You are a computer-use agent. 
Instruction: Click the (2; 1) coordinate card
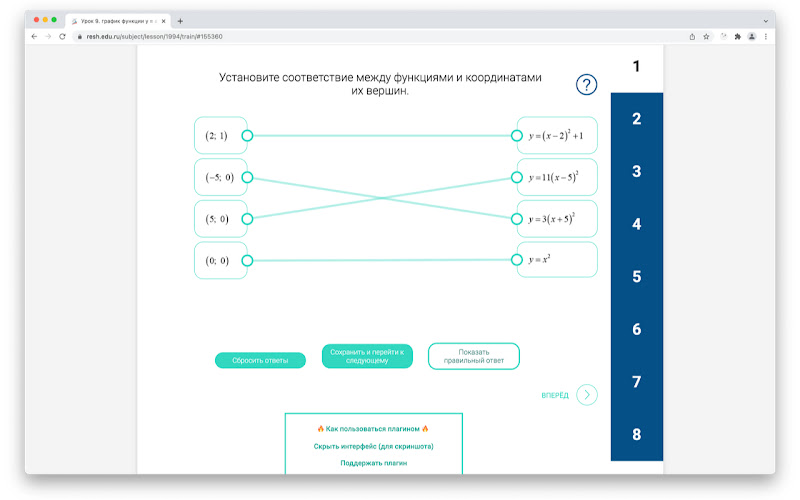pos(220,135)
